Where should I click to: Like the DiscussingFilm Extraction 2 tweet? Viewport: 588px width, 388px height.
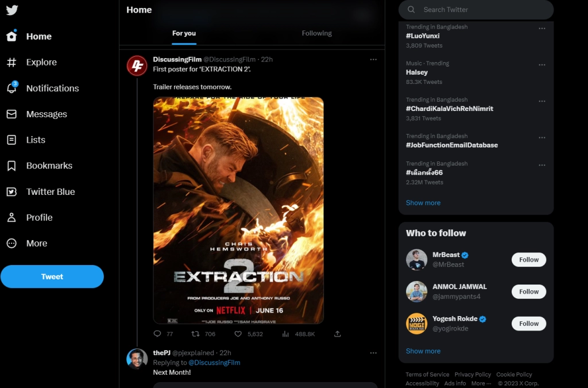tap(238, 333)
